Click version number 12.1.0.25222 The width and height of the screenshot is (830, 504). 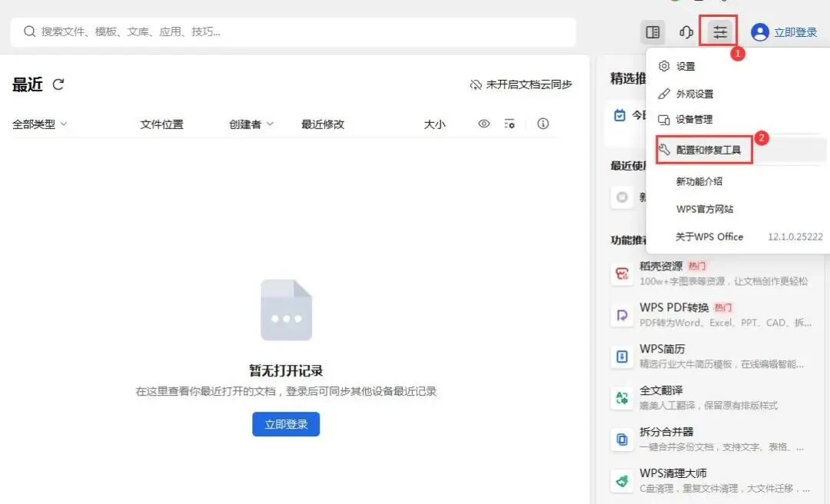(x=795, y=237)
